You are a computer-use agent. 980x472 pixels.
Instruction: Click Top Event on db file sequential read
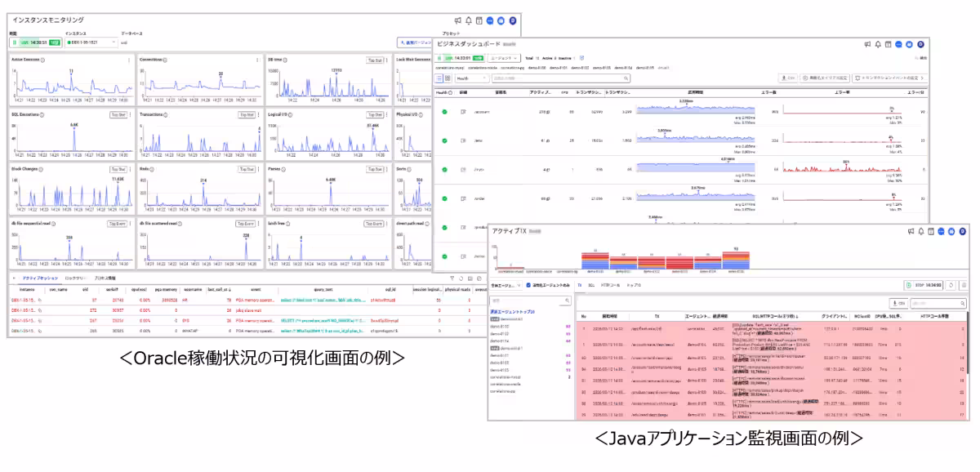point(118,223)
